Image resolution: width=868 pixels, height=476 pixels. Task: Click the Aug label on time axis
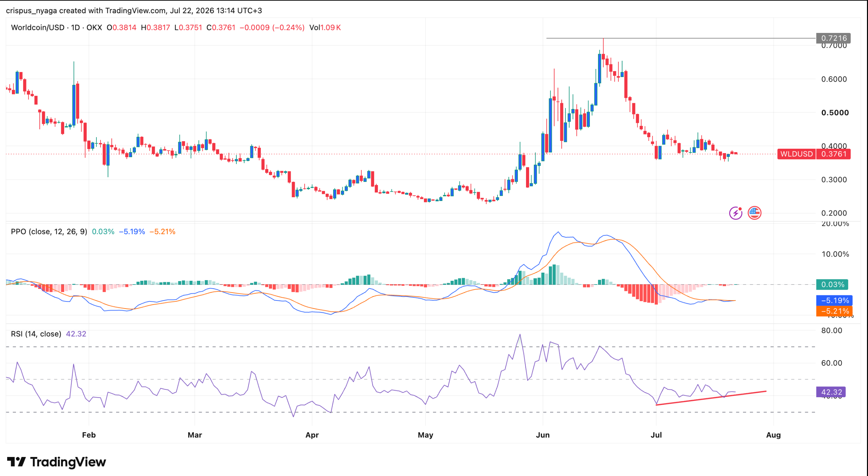(x=774, y=435)
